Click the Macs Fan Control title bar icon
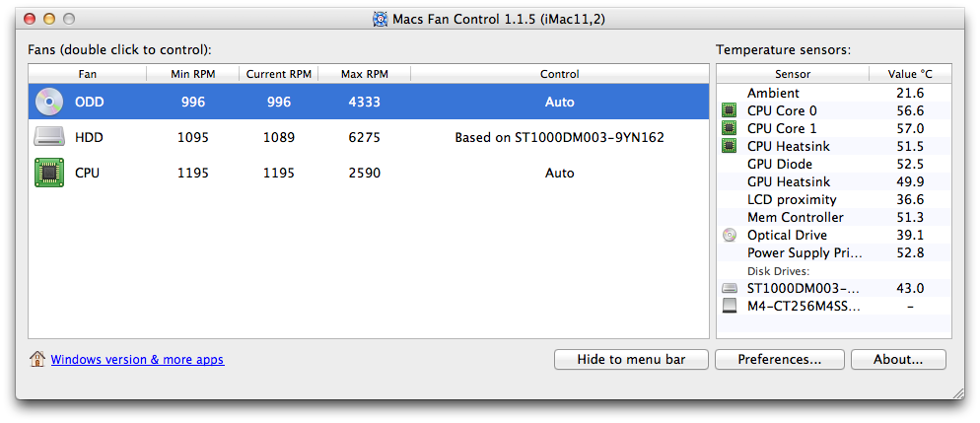Screen dimensions: 980x423 [x=380, y=20]
